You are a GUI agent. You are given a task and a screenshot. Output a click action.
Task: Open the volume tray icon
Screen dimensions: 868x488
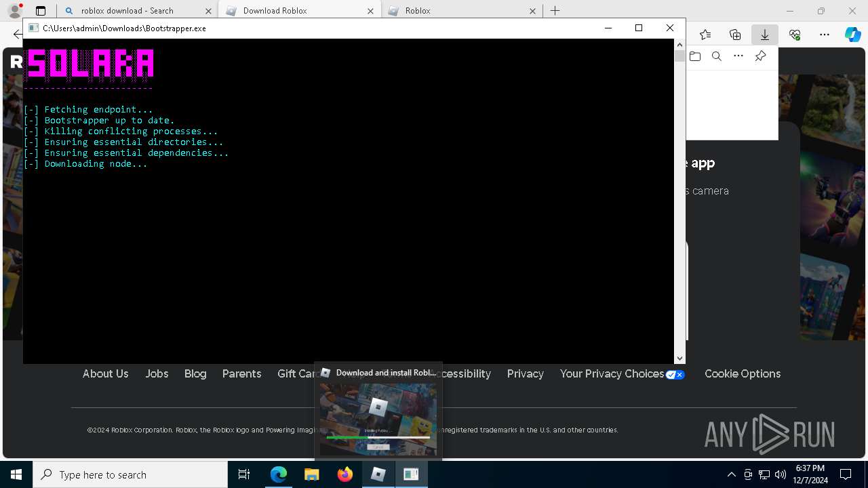point(781,474)
